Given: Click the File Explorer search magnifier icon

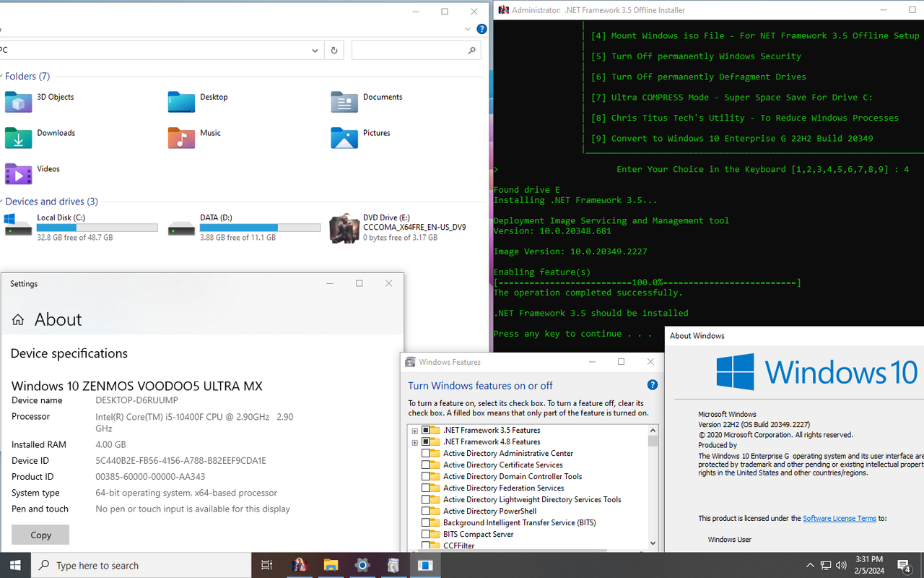Looking at the screenshot, I should click(x=472, y=50).
